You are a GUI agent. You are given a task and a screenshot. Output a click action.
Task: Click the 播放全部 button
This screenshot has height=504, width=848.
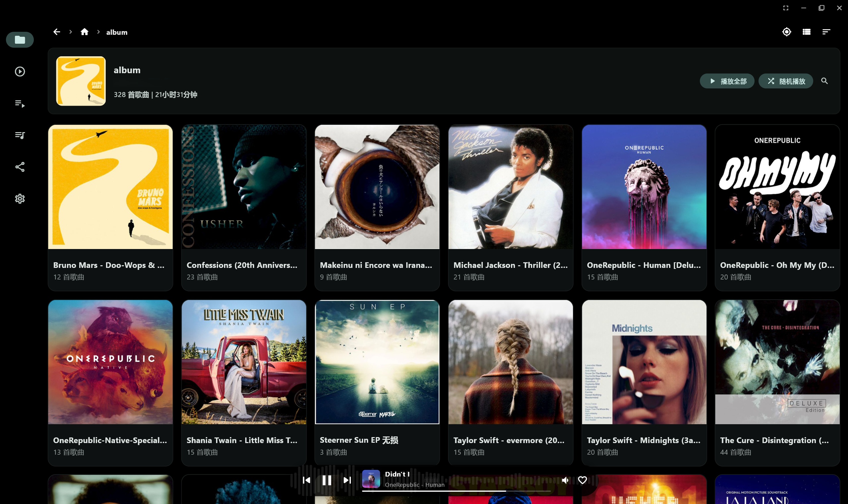coord(727,81)
